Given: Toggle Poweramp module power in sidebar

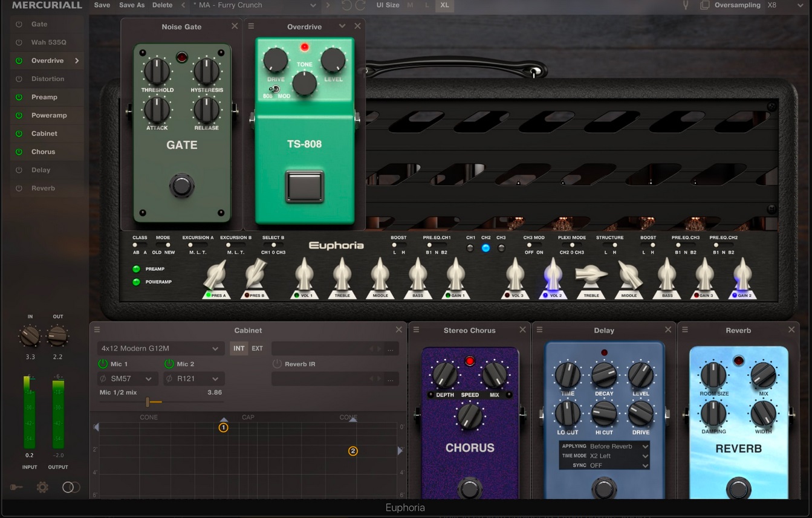Looking at the screenshot, I should click(x=19, y=115).
